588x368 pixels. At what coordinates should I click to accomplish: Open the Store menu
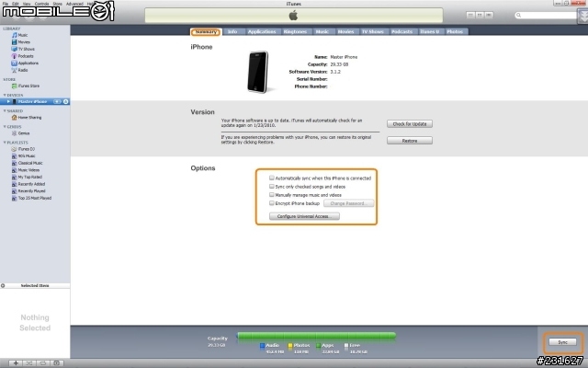[57, 4]
